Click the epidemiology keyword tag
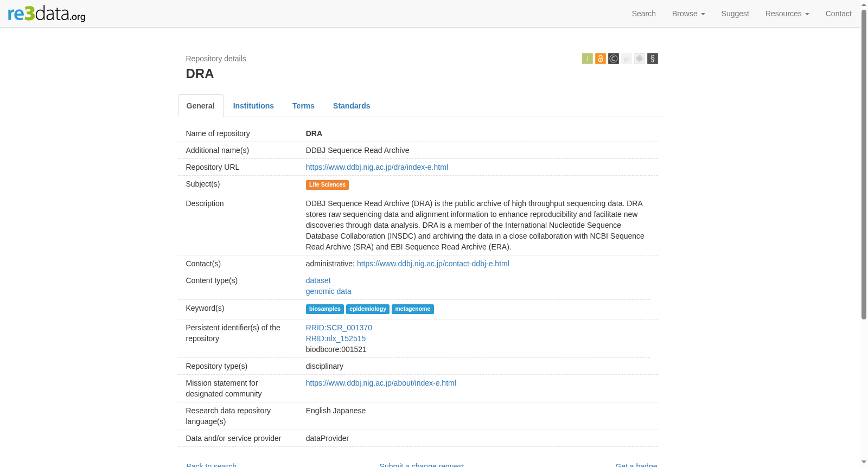Image resolution: width=868 pixels, height=467 pixels. (x=368, y=309)
